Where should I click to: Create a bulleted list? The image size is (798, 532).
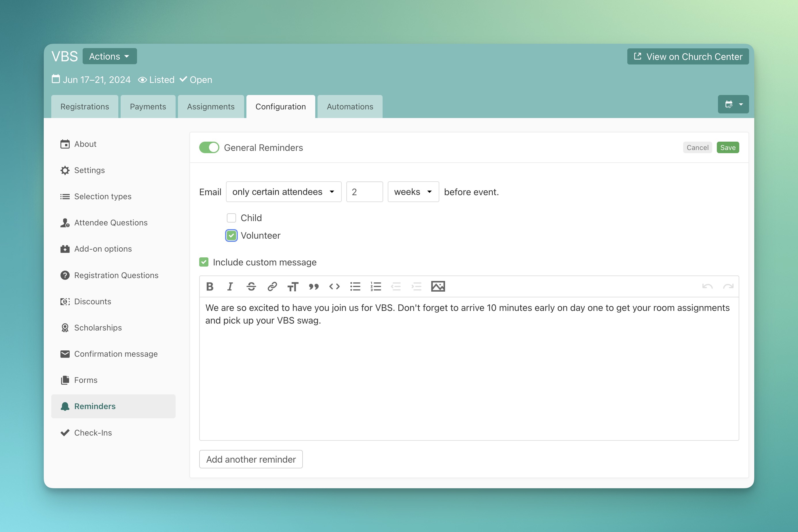(355, 287)
